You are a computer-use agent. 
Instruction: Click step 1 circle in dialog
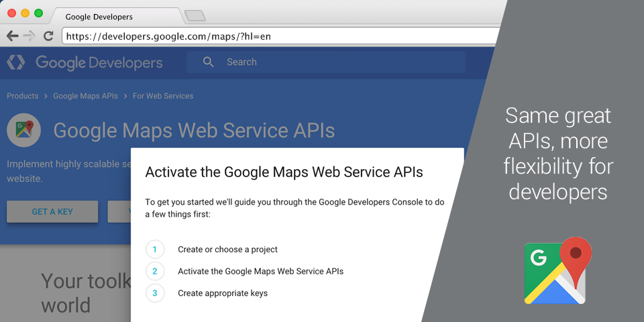pos(155,250)
